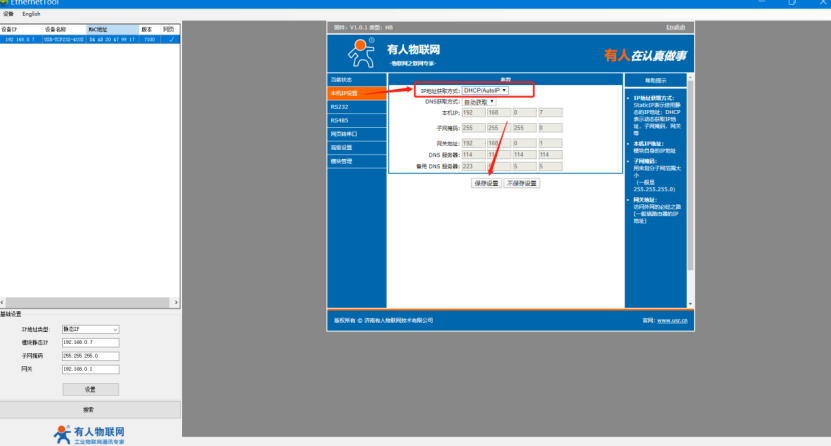This screenshot has height=446, width=831.
Task: Select 当前状态 in the web sidebar
Action: 342,79
